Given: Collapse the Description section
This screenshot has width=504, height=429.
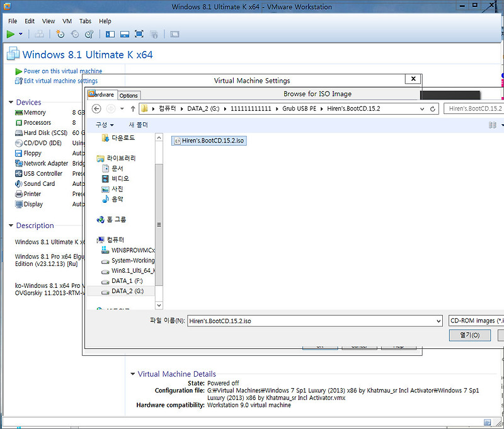Looking at the screenshot, I should (x=11, y=226).
